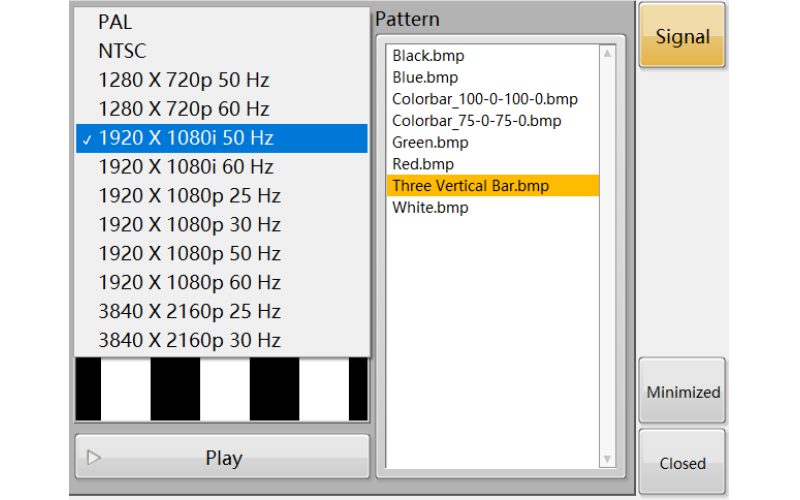Choose 1920 X 1080p 25 Hz

[221, 196]
